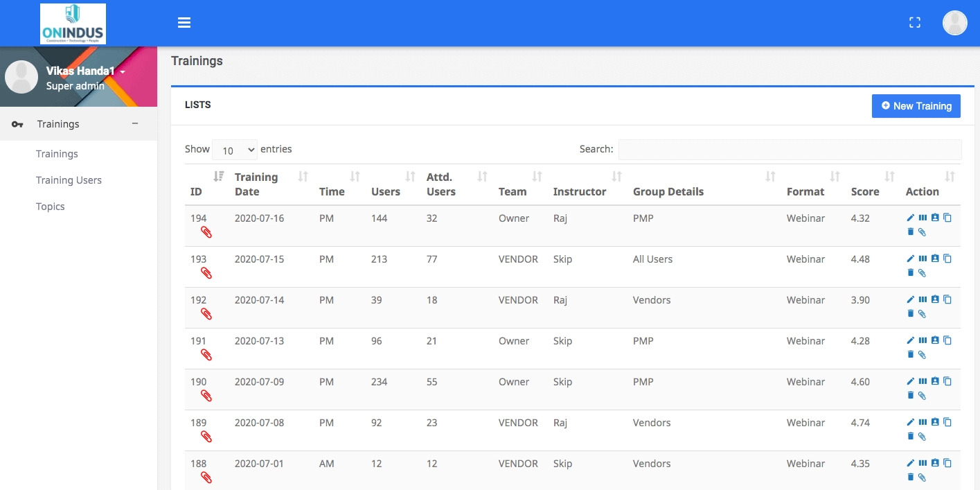Toggle the sidebar with the hamburger menu icon

click(184, 23)
